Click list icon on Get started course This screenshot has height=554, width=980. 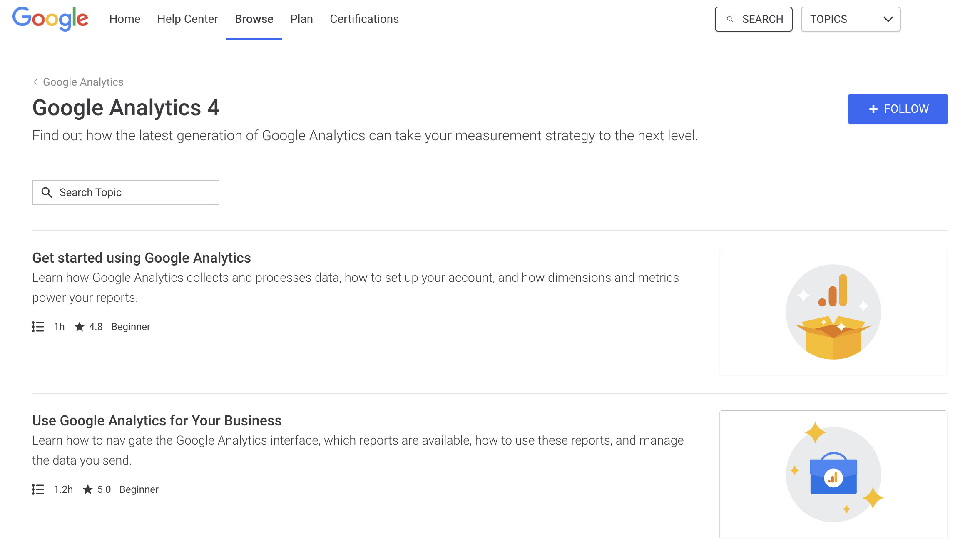(38, 327)
